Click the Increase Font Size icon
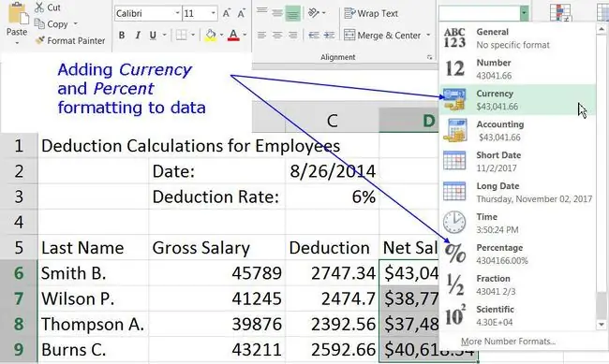The height and width of the screenshot is (364, 609). click(227, 14)
